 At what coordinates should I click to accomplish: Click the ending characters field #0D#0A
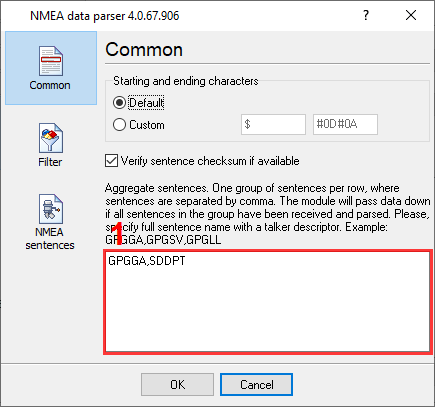click(x=345, y=124)
